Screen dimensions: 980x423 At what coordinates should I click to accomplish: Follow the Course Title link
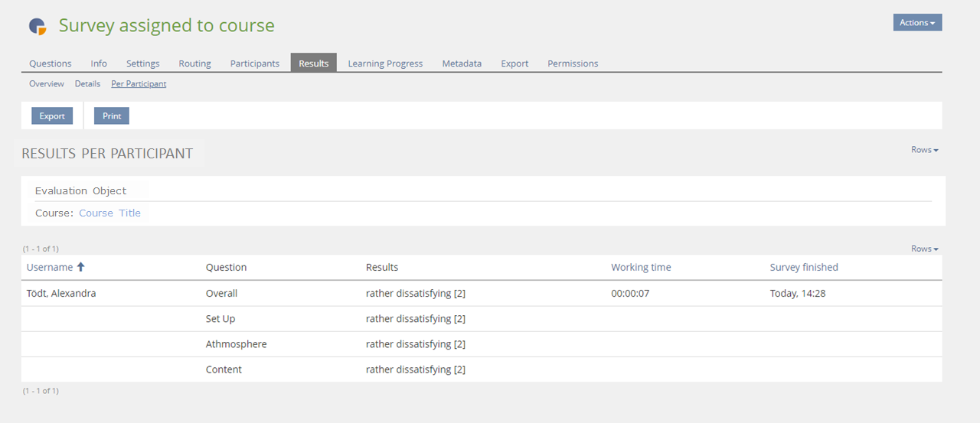click(x=109, y=213)
